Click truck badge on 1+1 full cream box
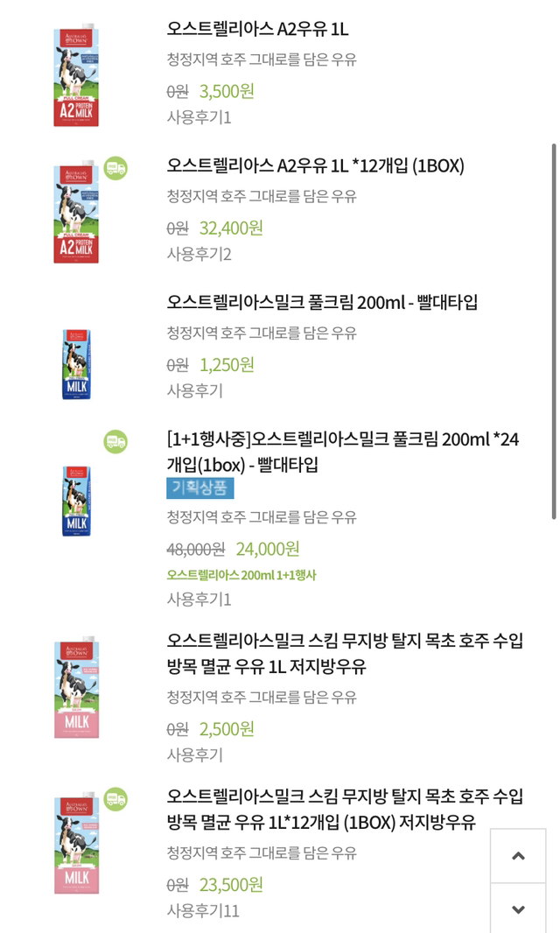The image size is (560, 933). (115, 441)
